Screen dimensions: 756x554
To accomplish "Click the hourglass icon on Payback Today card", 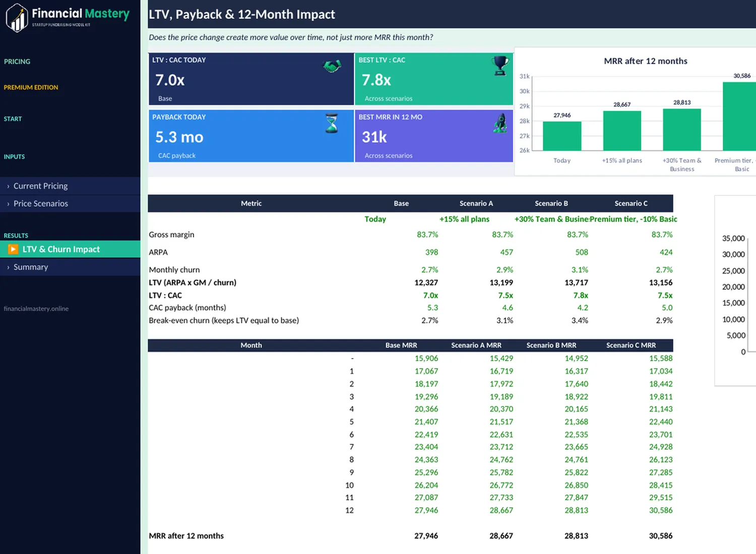I will coord(332,123).
